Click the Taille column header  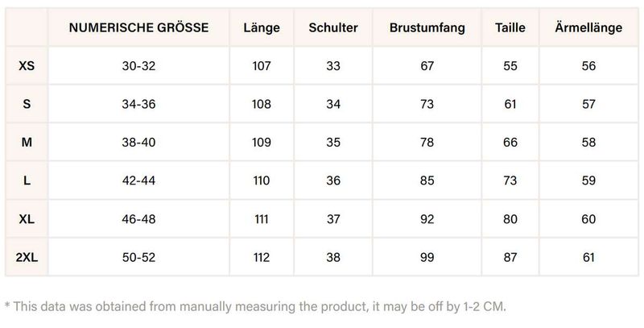pos(510,28)
